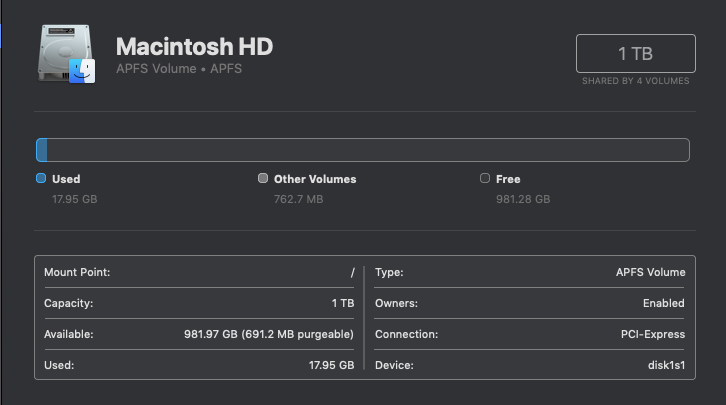Click the Used legend label
This screenshot has height=405, width=726.
point(66,179)
